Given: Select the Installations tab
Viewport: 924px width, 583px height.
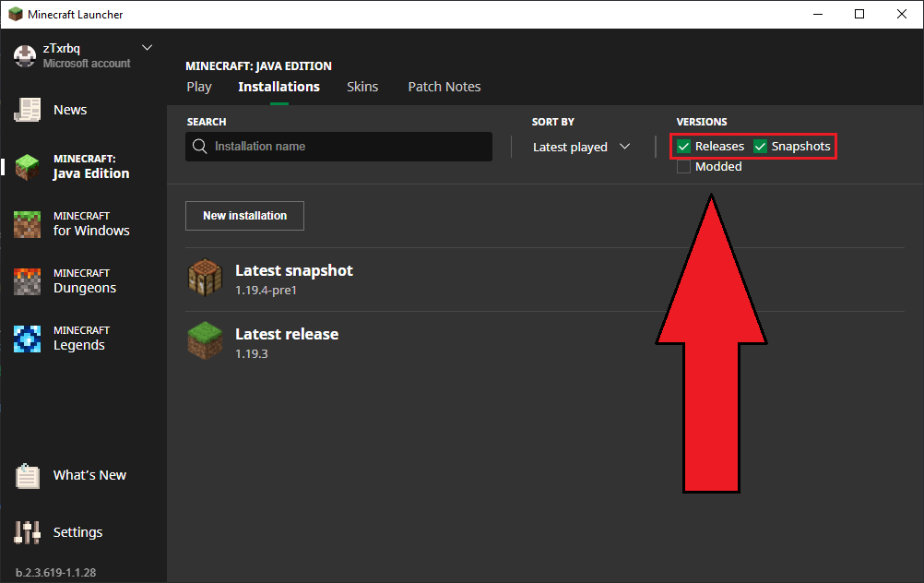Looking at the screenshot, I should (x=278, y=87).
